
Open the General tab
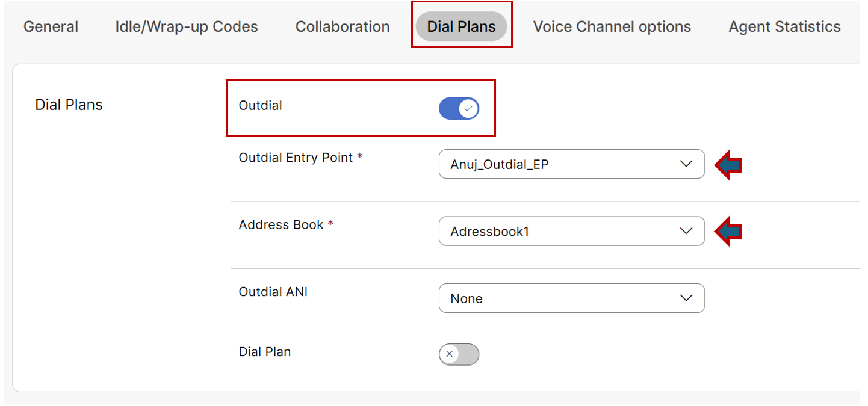tap(51, 27)
